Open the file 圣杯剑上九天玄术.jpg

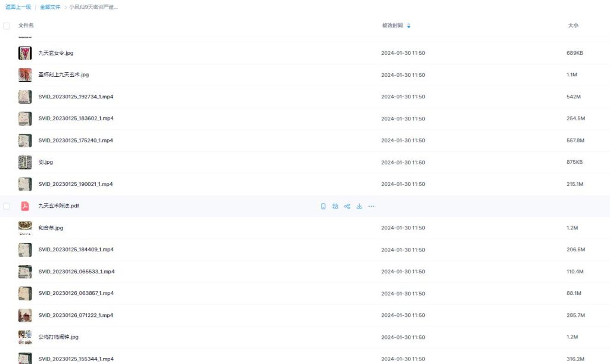click(x=63, y=74)
